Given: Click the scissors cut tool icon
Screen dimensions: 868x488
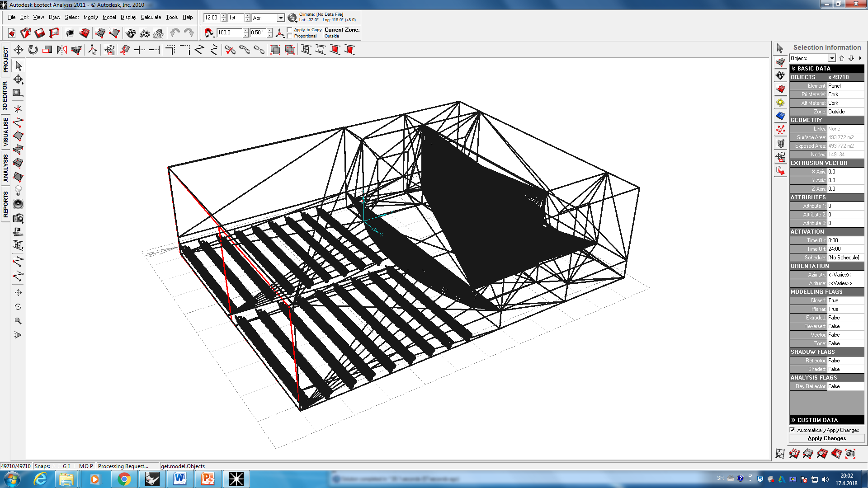Looking at the screenshot, I should 230,50.
